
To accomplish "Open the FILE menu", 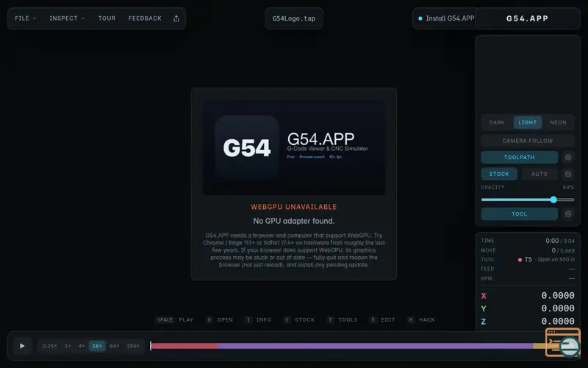I will (26, 18).
